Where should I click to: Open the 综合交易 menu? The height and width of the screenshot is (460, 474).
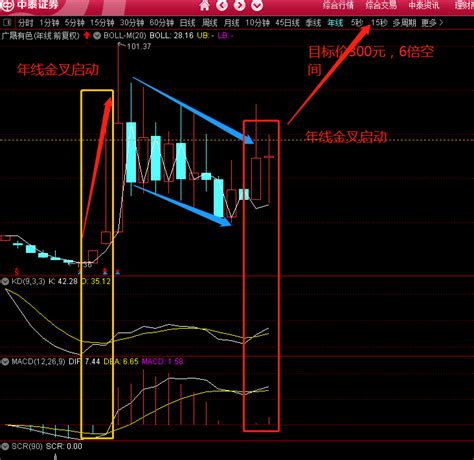click(x=381, y=5)
